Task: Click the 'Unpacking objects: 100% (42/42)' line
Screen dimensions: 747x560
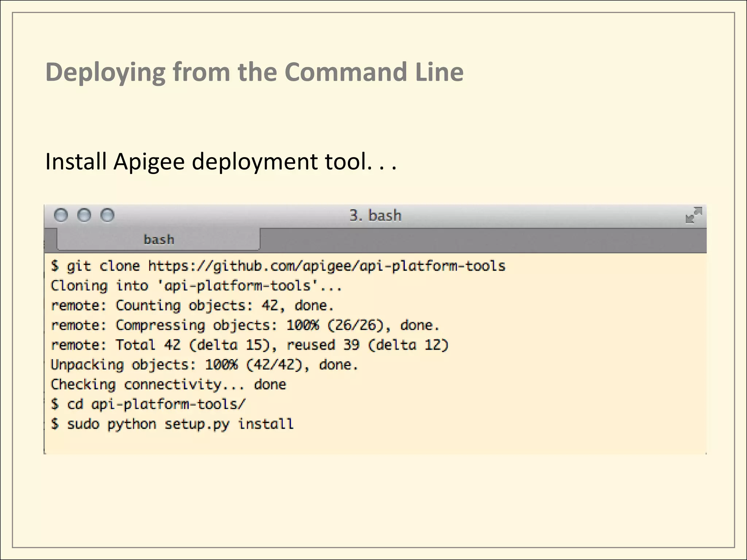Action: (x=204, y=365)
